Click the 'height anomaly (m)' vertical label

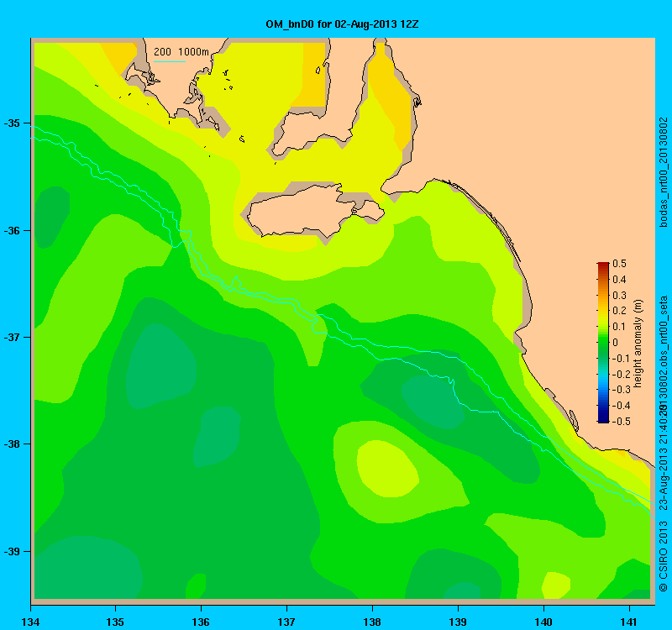tap(638, 344)
